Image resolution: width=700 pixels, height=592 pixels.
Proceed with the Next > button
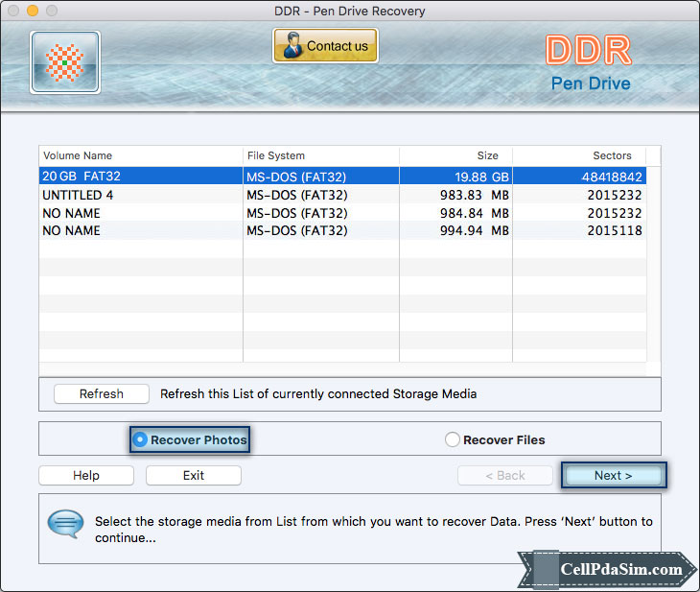tap(614, 475)
